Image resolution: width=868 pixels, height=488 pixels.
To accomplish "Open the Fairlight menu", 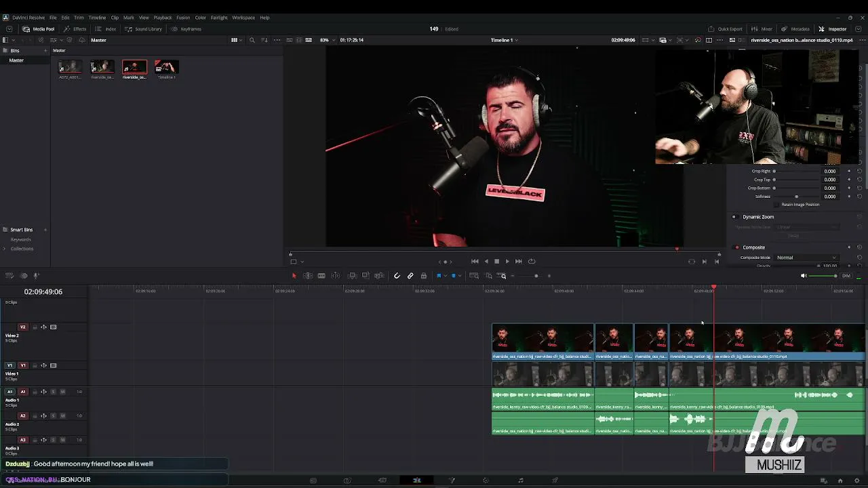I will 219,18.
